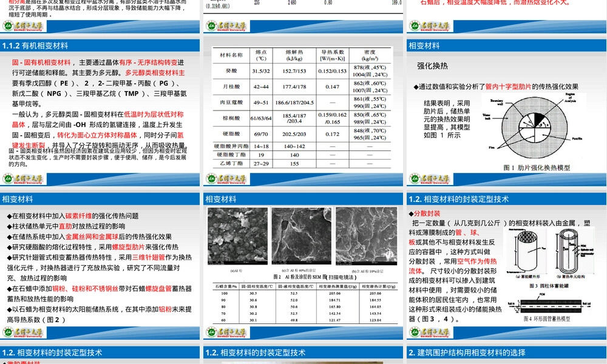Click the 硬脂酸 row label
607x364 pixels.
coord(231,133)
